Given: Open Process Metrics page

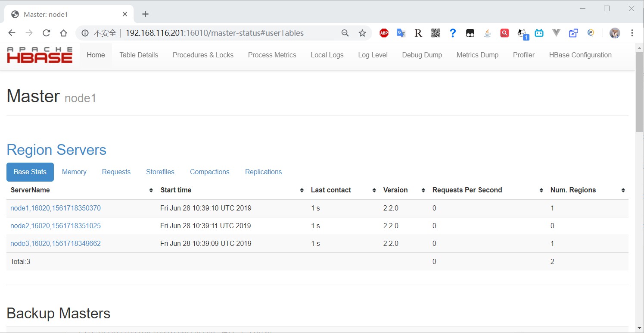Looking at the screenshot, I should click(272, 55).
